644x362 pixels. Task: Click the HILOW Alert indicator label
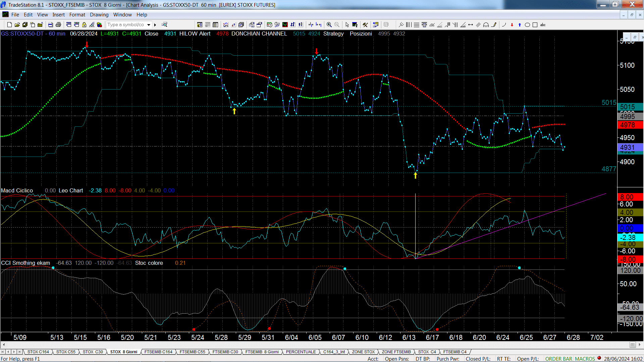click(195, 34)
